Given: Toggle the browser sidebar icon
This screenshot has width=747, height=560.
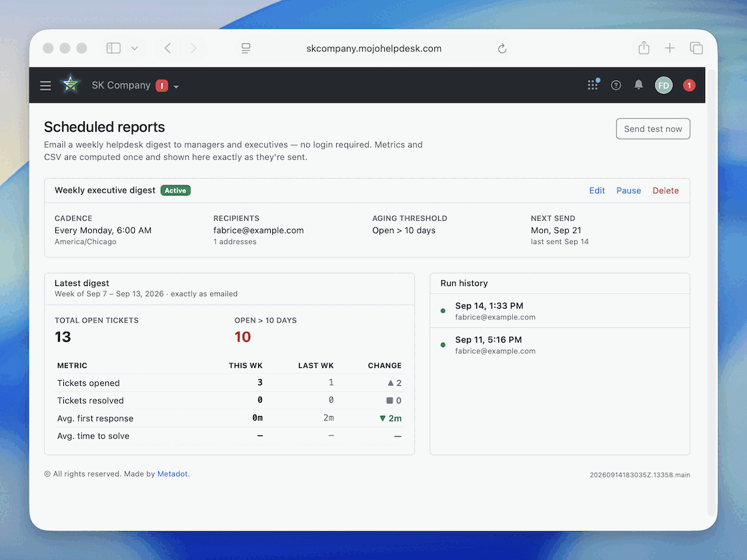Looking at the screenshot, I should tap(113, 48).
